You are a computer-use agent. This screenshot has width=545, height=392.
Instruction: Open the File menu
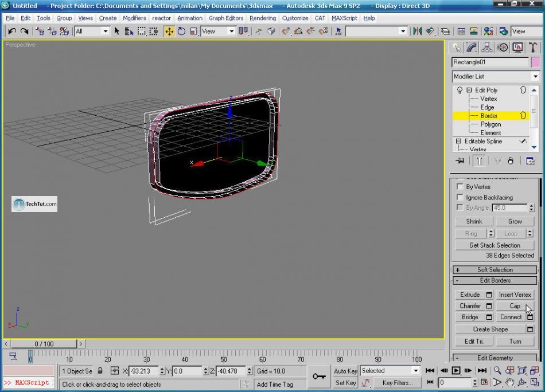pos(10,18)
